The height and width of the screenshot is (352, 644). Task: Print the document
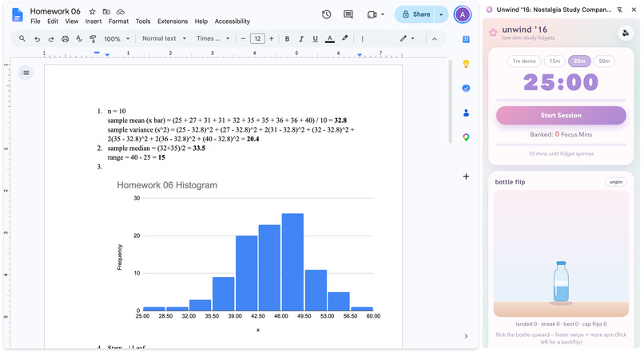click(65, 39)
